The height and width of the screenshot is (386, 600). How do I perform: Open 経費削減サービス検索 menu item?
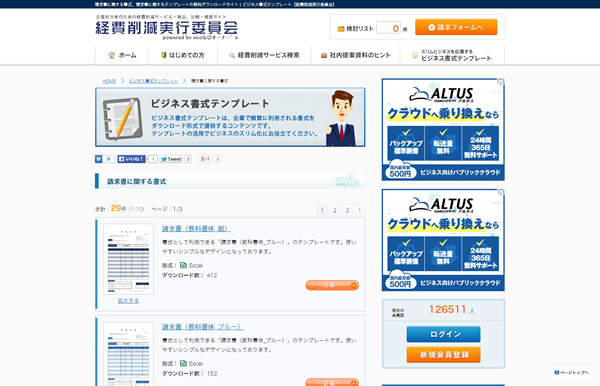pos(264,55)
